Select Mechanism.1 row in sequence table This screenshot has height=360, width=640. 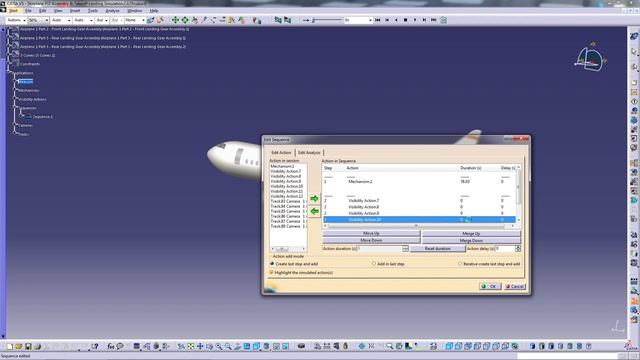(x=419, y=181)
